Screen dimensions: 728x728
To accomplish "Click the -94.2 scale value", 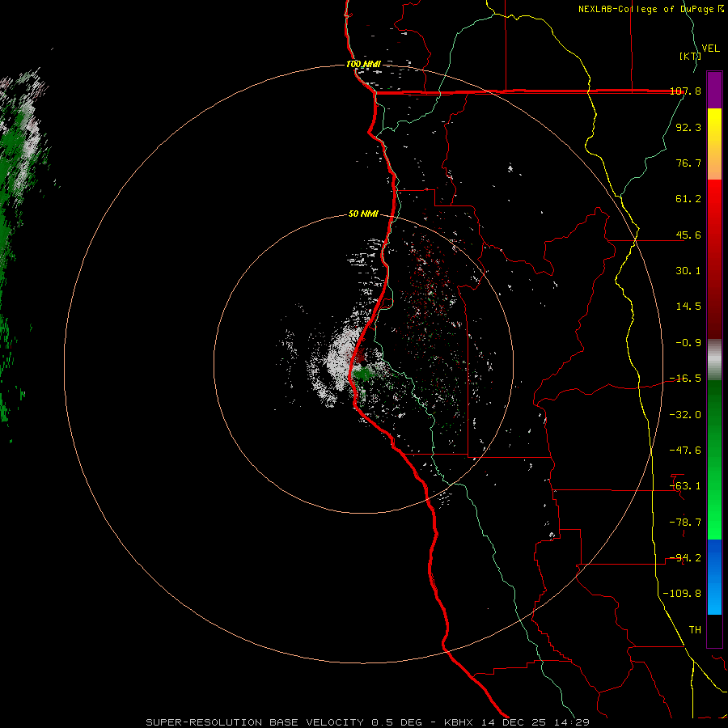I will pos(685,558).
